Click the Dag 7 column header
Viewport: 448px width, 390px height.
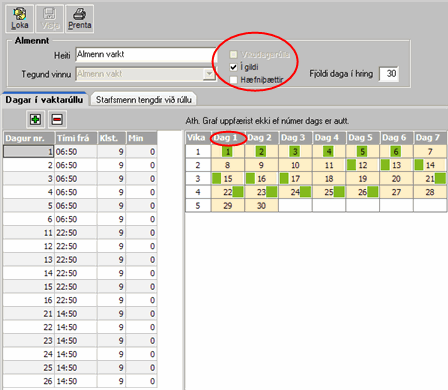tap(430, 138)
